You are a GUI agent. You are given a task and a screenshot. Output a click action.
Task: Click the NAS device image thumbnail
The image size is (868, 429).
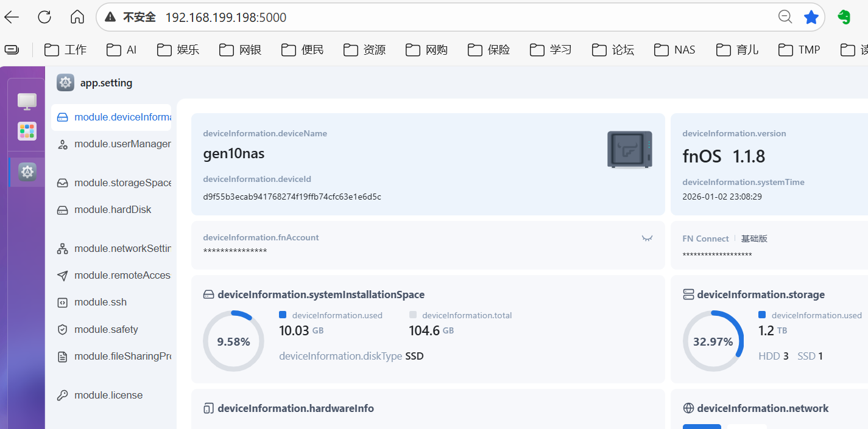pos(629,150)
